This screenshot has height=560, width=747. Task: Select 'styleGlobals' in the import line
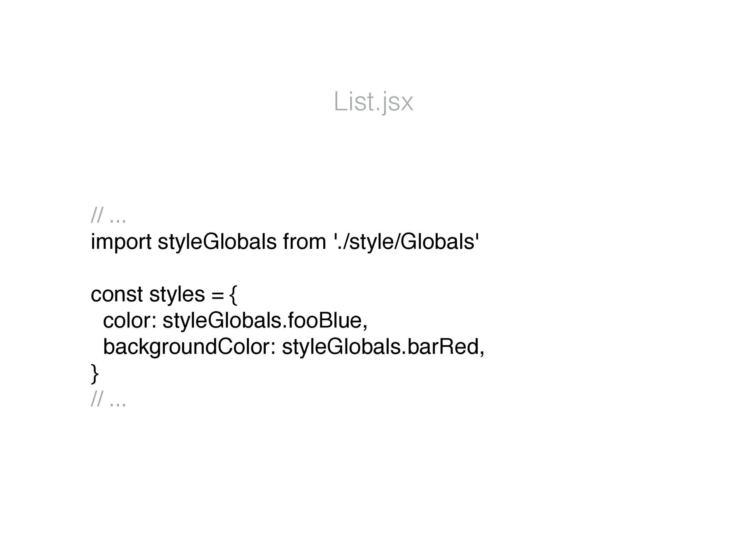217,242
